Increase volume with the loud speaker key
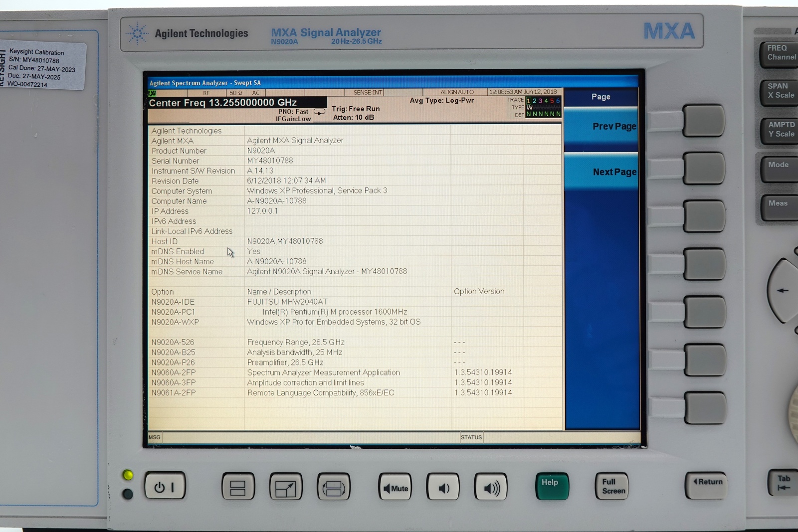This screenshot has width=798, height=532. [490, 488]
